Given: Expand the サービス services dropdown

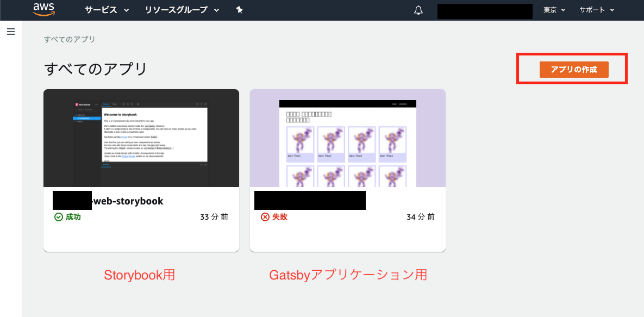Looking at the screenshot, I should point(107,9).
